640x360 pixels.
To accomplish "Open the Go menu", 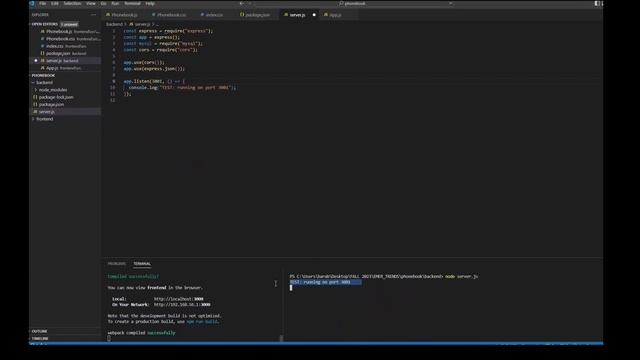I will [104, 3].
